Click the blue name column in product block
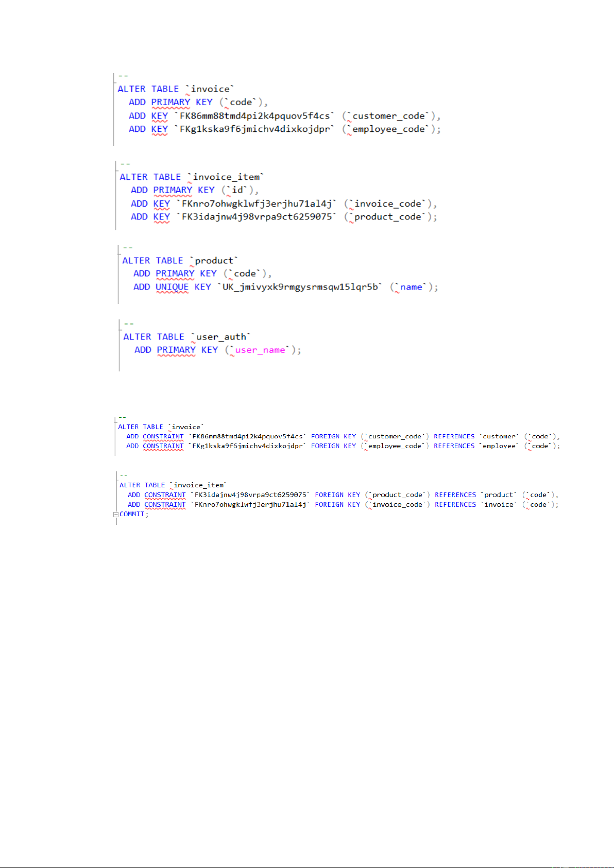The image size is (614, 868). (411, 287)
